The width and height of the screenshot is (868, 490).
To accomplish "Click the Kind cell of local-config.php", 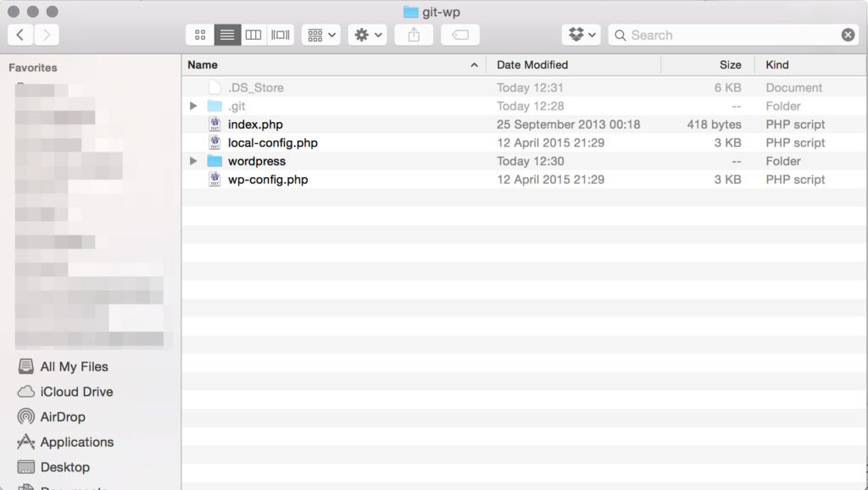I will 795,143.
